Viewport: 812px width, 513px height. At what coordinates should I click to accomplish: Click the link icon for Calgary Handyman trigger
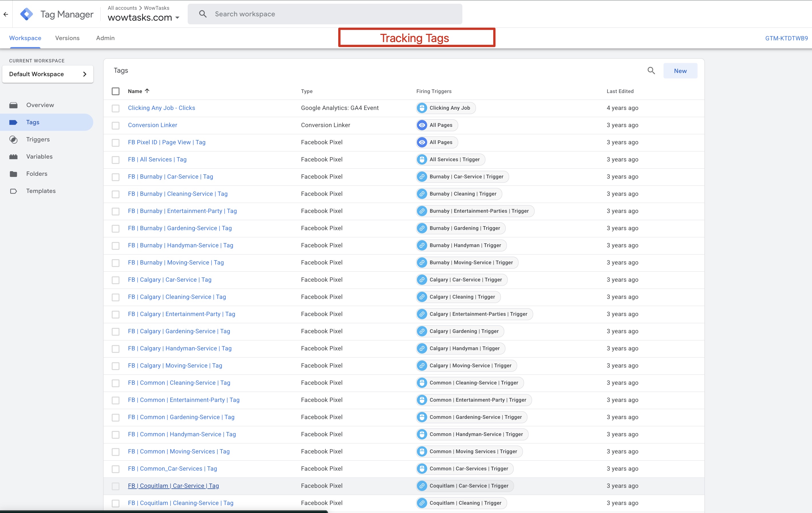pos(422,348)
